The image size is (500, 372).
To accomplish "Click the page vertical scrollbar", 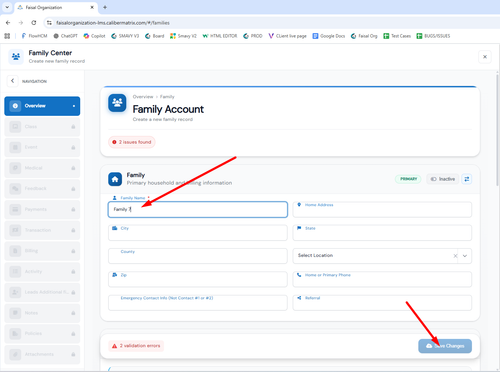I will (x=497, y=130).
